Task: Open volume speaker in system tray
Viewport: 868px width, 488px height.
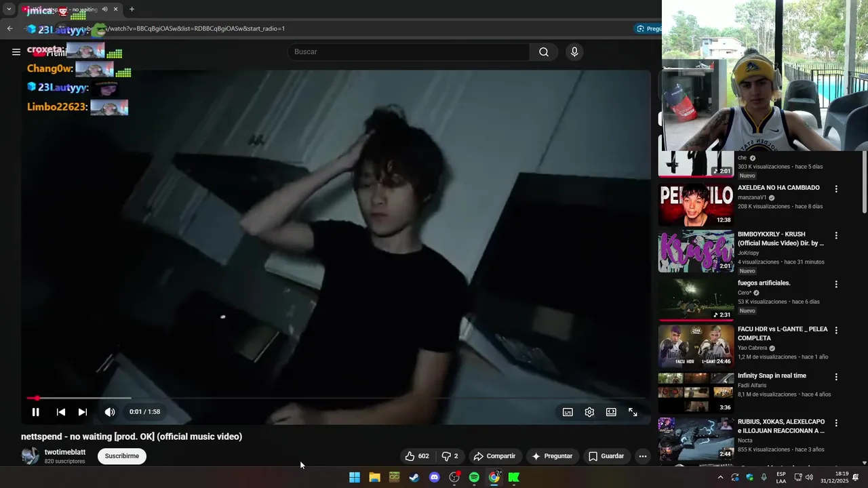Action: [x=809, y=477]
